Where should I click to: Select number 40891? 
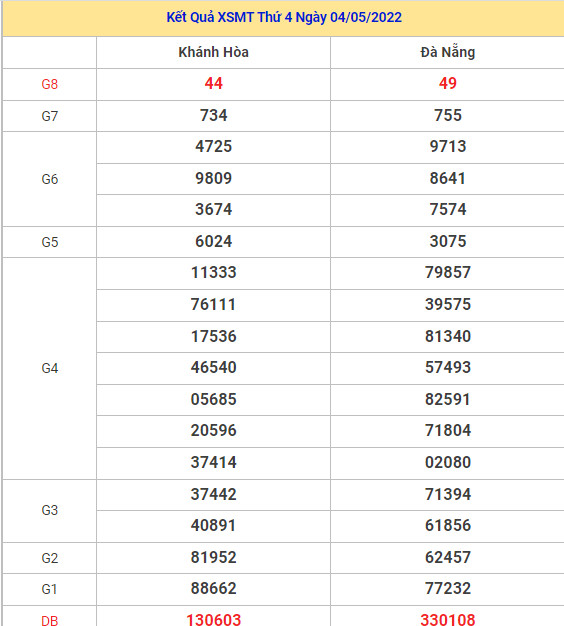point(214,526)
